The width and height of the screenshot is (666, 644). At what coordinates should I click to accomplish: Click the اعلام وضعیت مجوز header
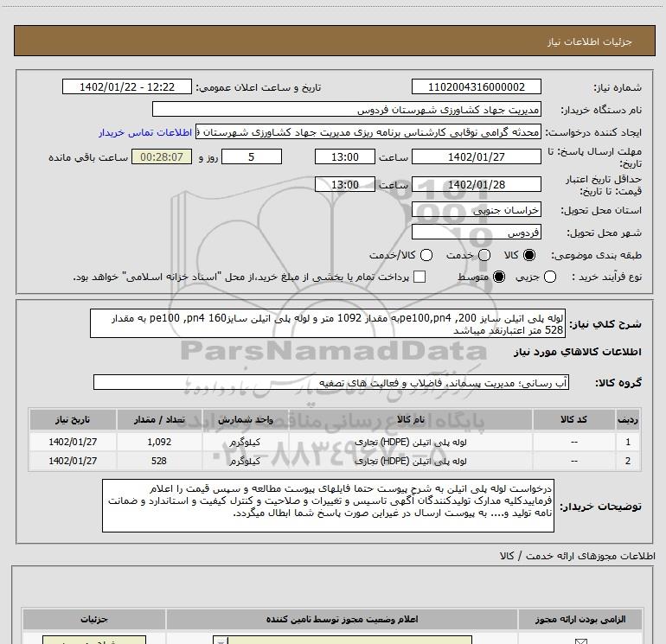[x=342, y=620]
